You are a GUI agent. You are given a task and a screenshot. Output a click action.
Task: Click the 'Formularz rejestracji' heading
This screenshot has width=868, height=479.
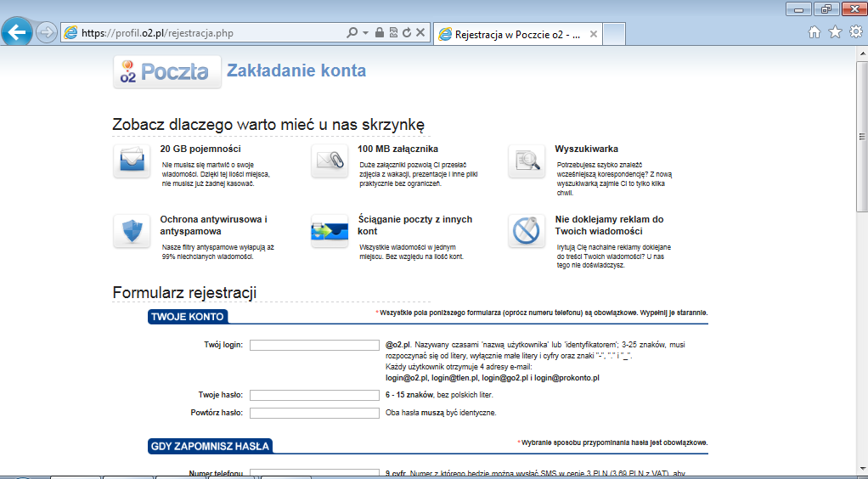coord(184,292)
